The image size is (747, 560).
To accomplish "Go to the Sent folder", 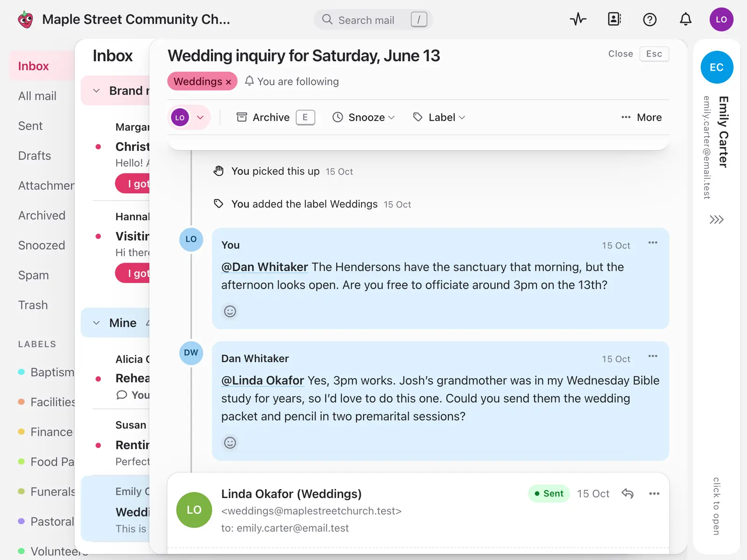I will [x=30, y=126].
